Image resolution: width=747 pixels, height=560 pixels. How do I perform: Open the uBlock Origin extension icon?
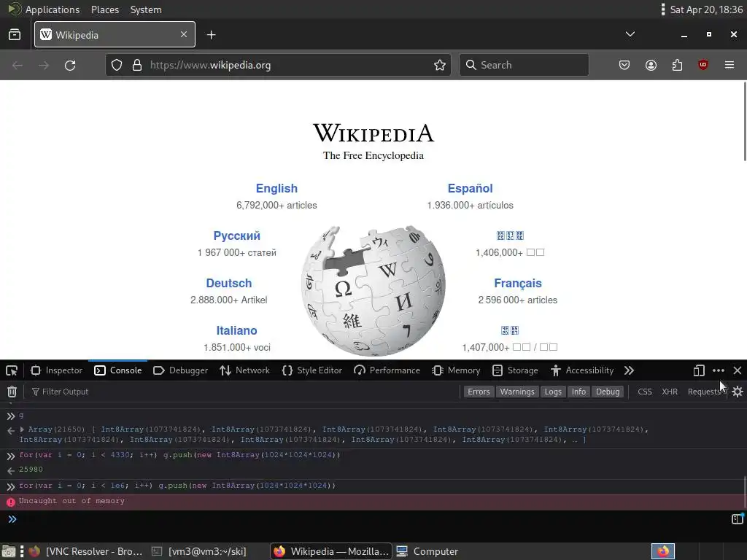tap(703, 65)
